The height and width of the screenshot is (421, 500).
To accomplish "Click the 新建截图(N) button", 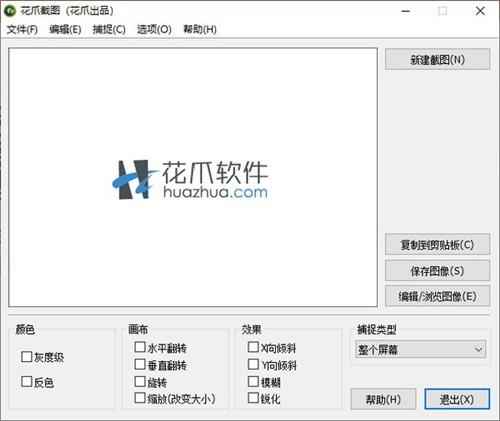I will click(x=437, y=59).
